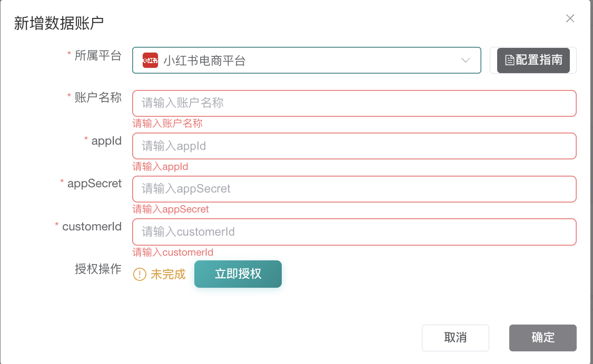Image resolution: width=593 pixels, height=364 pixels.
Task: Close the 新增数据账户 dialog with the X icon
Action: pos(570,19)
